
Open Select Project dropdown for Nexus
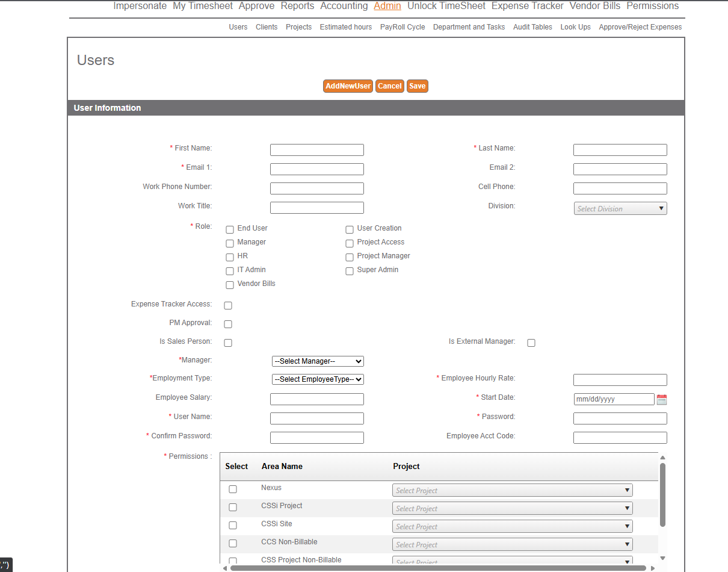[513, 490]
